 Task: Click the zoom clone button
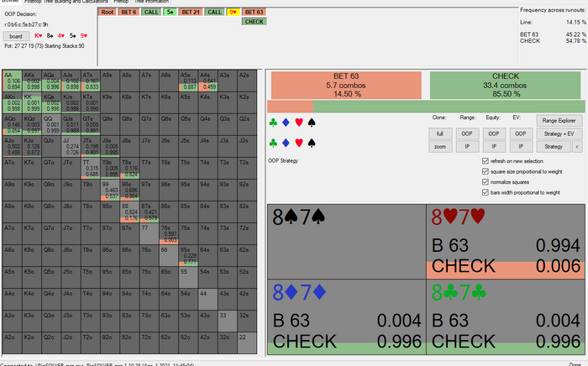(x=440, y=146)
